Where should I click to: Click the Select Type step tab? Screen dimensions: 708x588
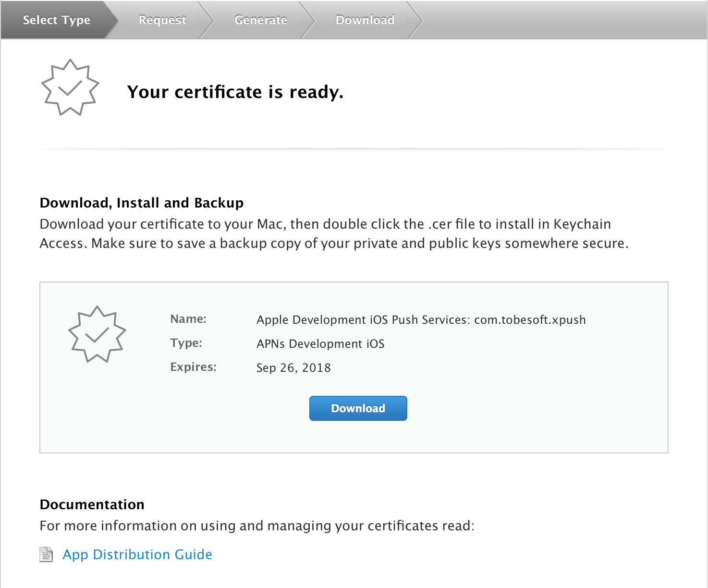(57, 20)
